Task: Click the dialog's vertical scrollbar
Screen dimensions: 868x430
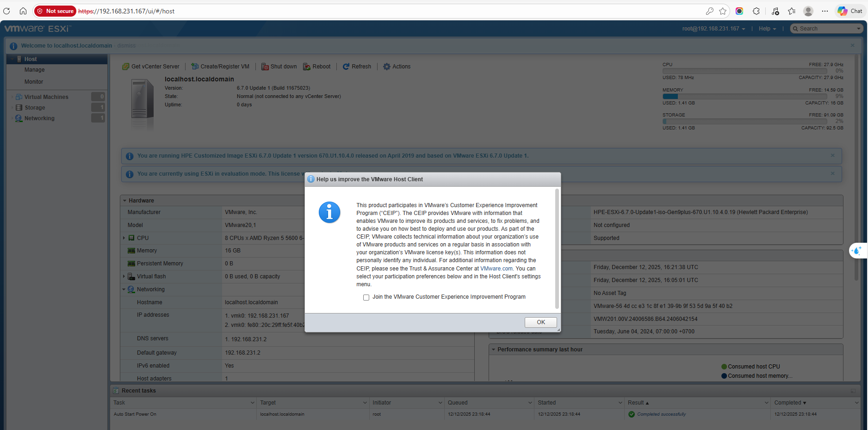Action: pyautogui.click(x=557, y=249)
